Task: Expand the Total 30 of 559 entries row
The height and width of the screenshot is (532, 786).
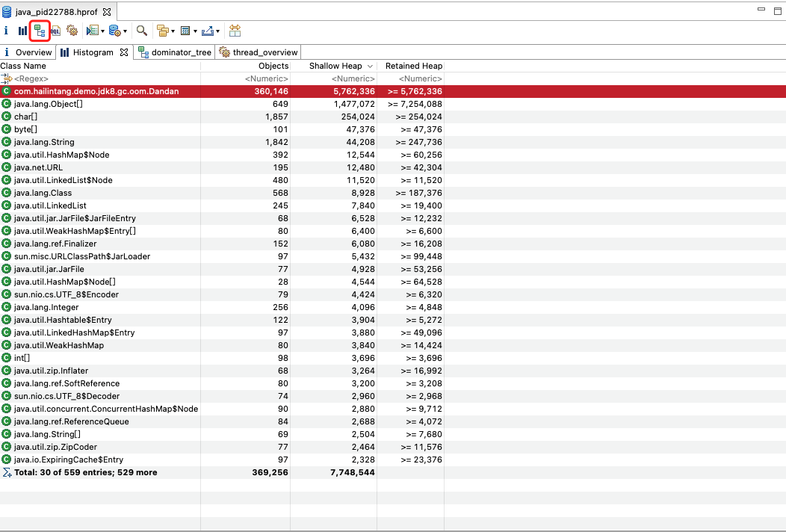Action: (x=393, y=472)
